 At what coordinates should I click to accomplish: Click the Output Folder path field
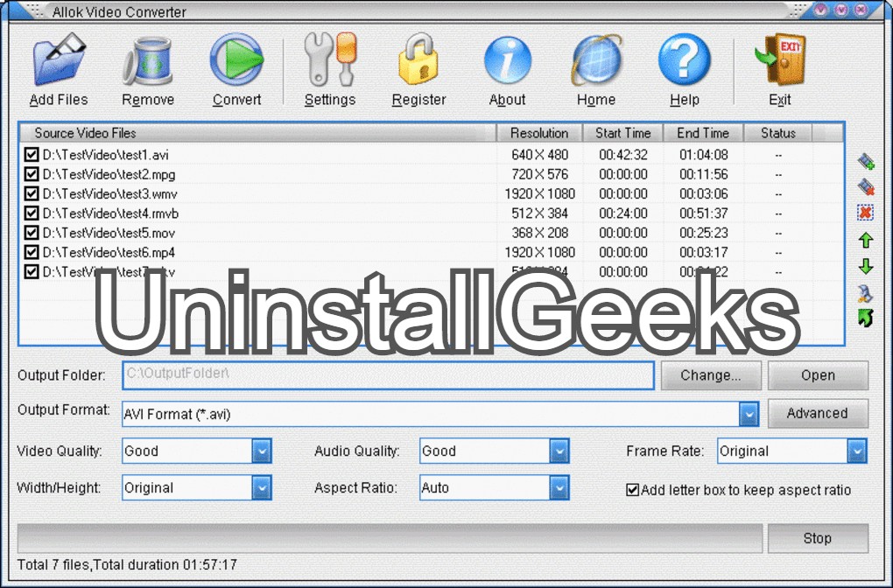click(388, 375)
